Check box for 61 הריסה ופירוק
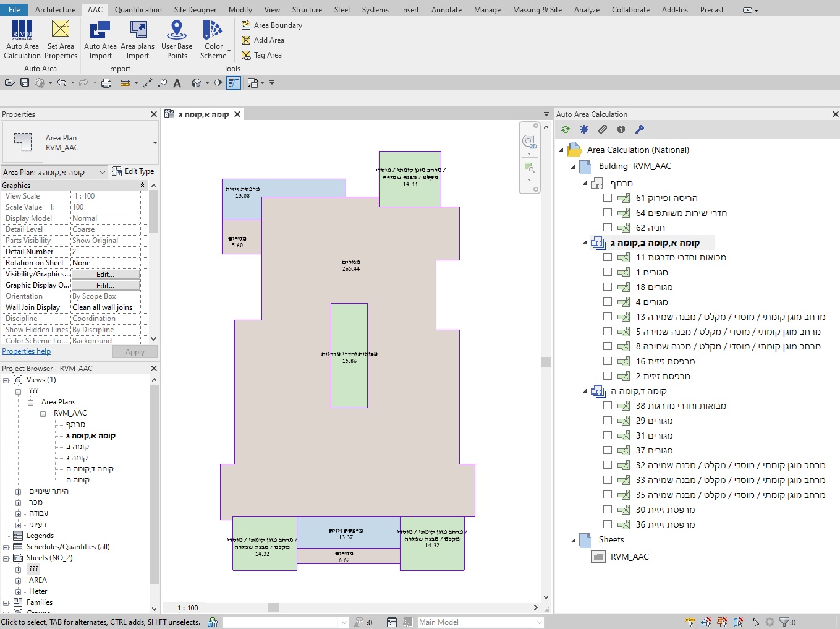The width and height of the screenshot is (840, 629). coord(608,198)
